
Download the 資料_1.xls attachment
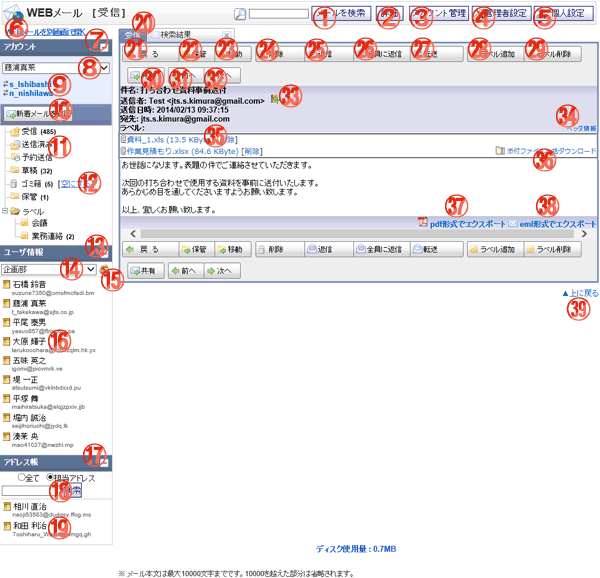point(168,139)
